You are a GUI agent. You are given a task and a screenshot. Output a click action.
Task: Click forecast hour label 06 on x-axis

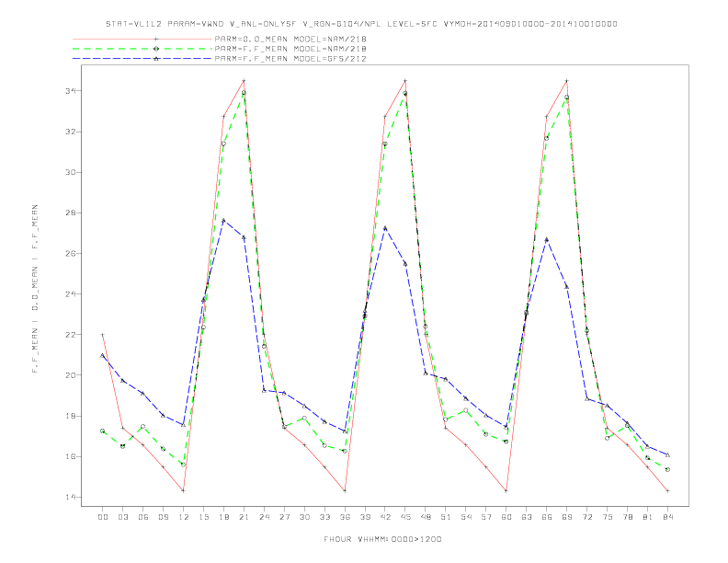click(143, 517)
